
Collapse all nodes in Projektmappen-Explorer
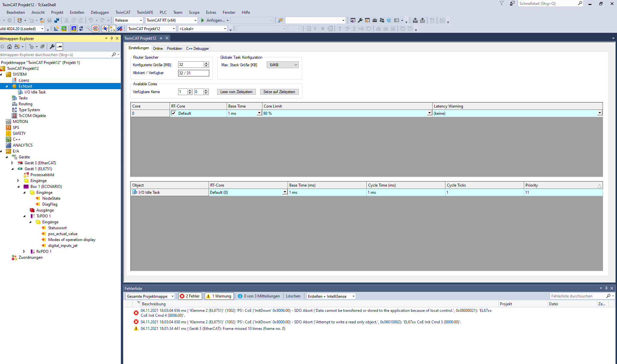[x=42, y=47]
